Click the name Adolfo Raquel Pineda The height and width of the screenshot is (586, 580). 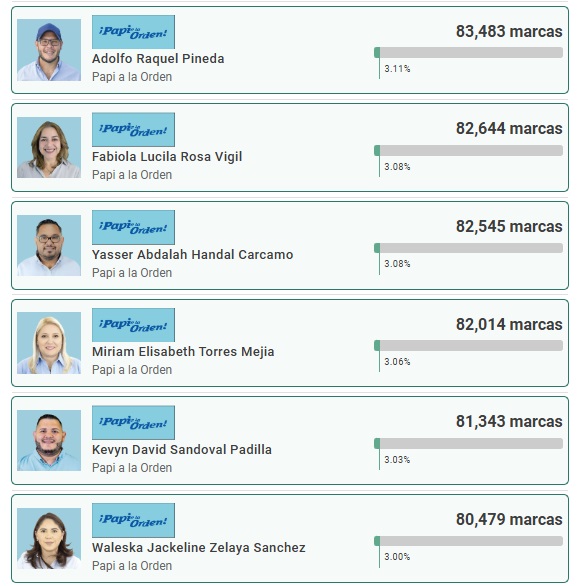[158, 59]
